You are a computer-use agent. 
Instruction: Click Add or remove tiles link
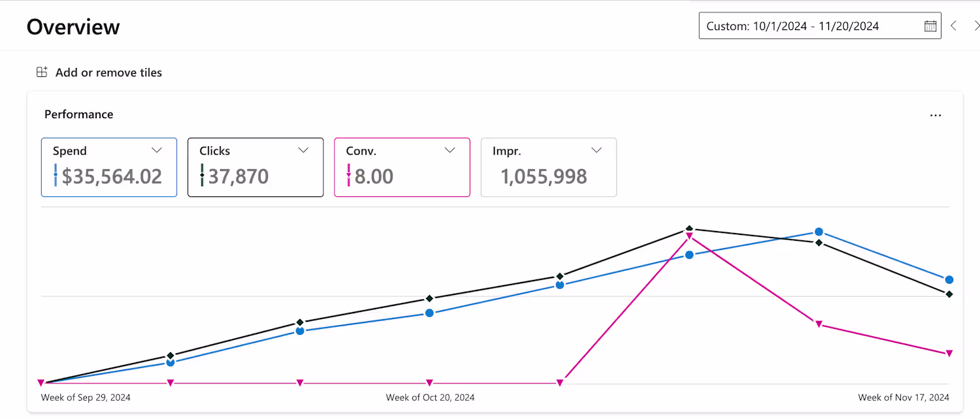click(108, 72)
